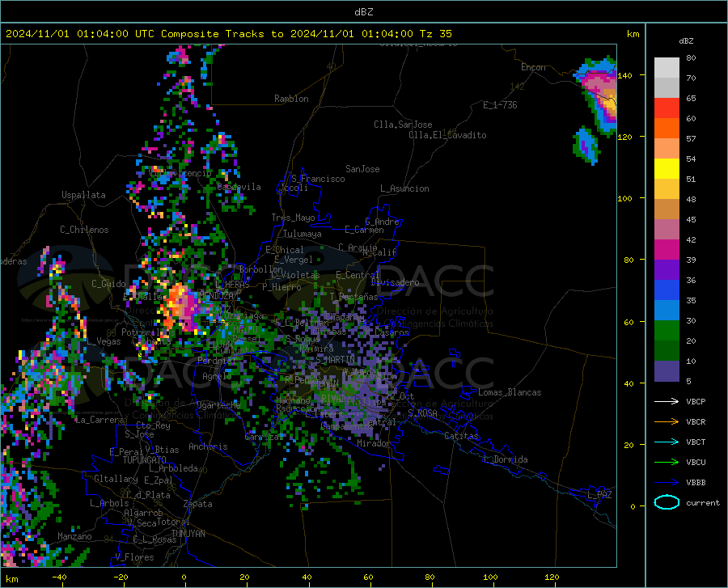
Task: Click the dBZ heading above the color scale
Action: [686, 40]
